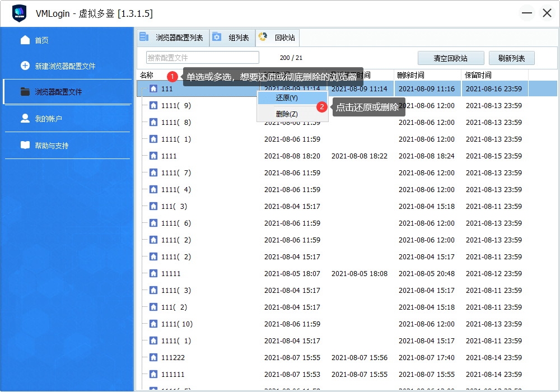Click the 刷新列表 button

[511, 58]
